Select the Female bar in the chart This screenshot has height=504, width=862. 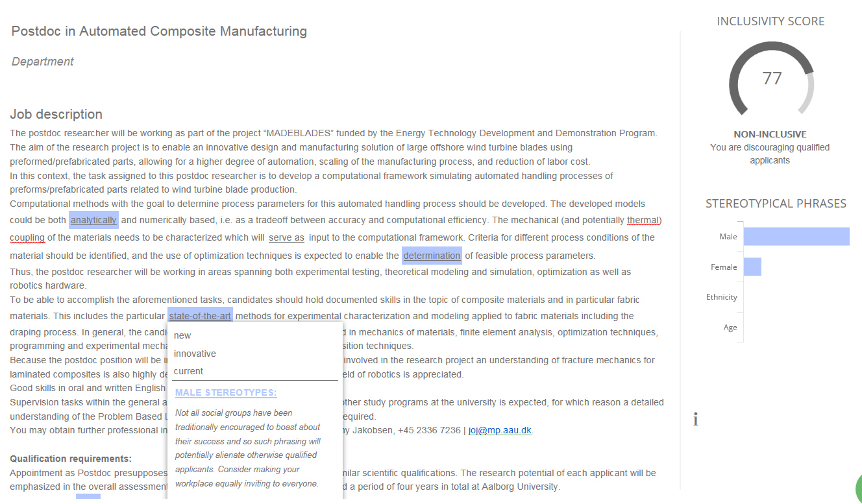(x=752, y=267)
